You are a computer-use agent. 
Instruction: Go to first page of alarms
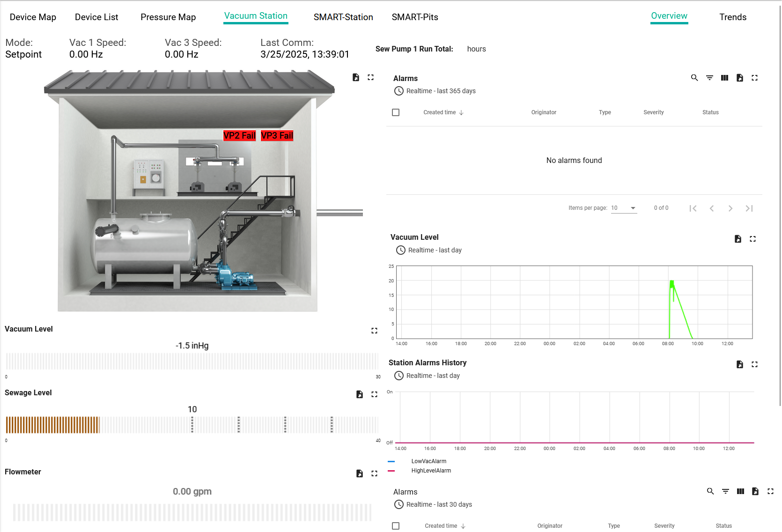tap(693, 208)
